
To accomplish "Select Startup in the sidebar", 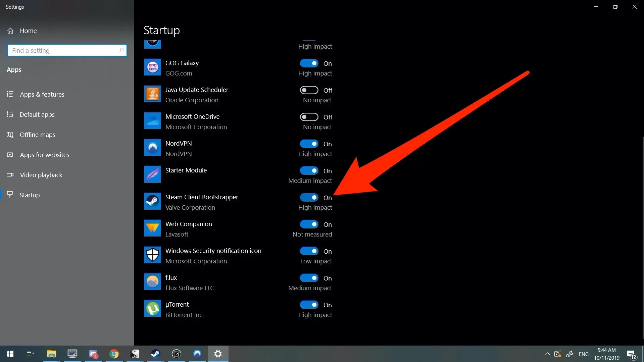I will point(67,195).
